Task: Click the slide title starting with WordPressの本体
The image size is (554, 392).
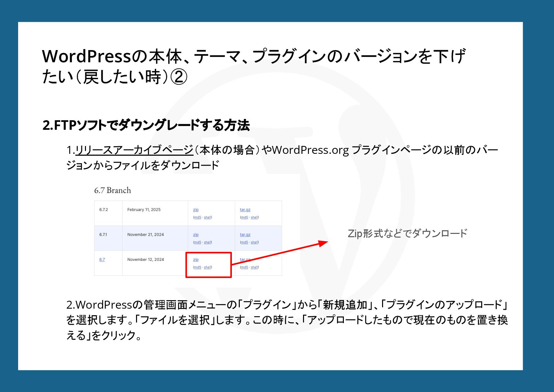Action: (x=254, y=66)
